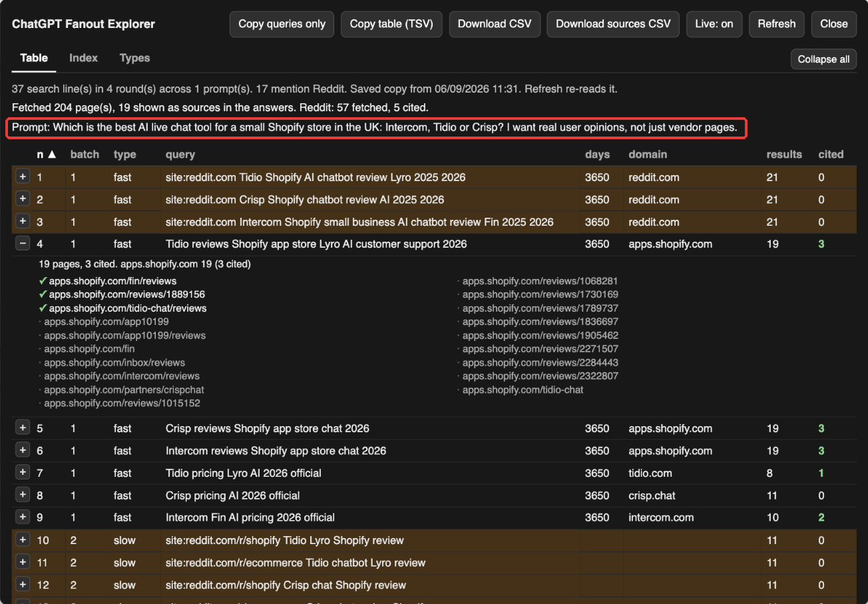
Task: Switch to the Table tab
Action: (34, 58)
